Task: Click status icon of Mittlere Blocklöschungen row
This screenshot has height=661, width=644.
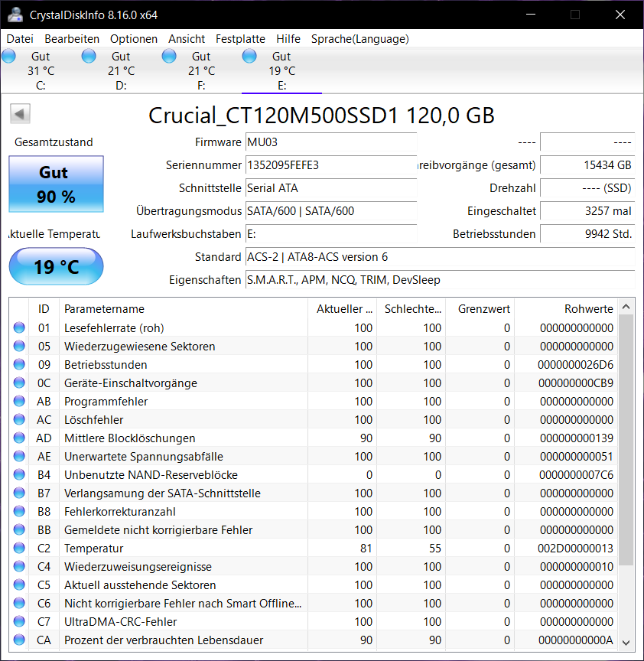Action: (19, 438)
